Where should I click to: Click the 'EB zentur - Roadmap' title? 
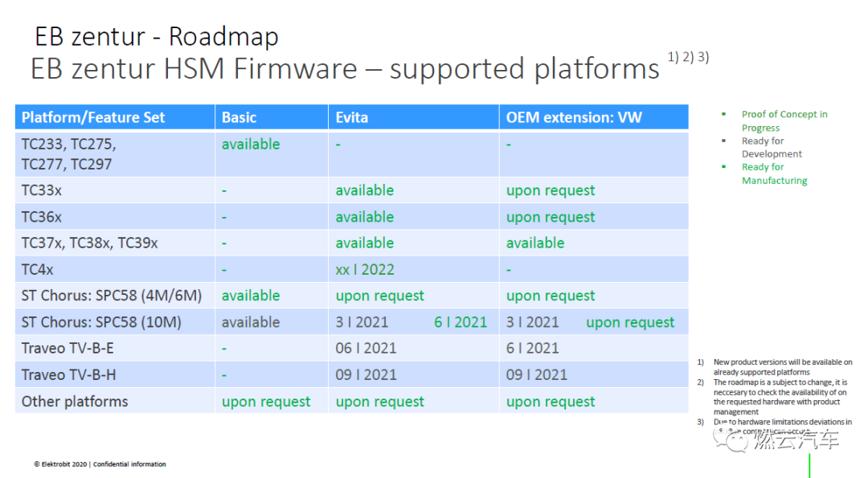157,36
